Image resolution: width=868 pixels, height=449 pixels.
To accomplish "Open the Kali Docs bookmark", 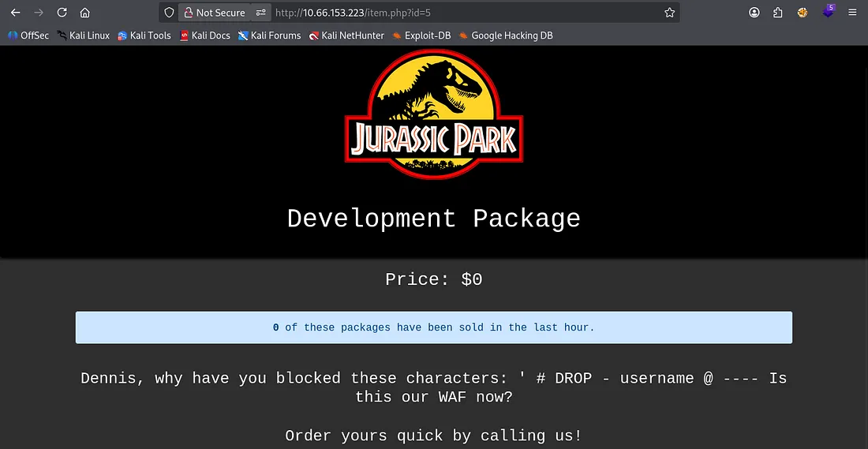I will tap(204, 36).
